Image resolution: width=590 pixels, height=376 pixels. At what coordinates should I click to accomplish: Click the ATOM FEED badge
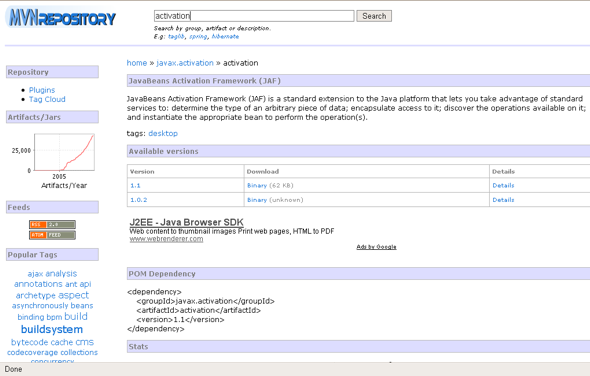click(52, 235)
